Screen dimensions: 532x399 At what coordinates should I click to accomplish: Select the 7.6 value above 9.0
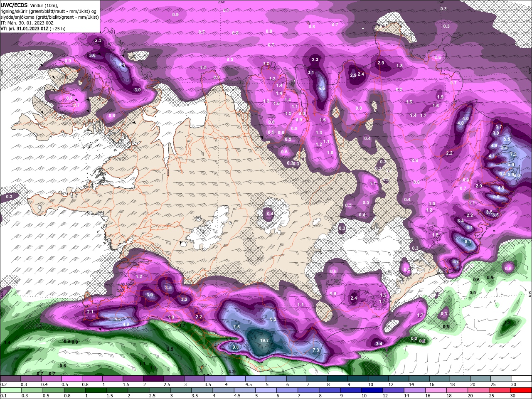pos(236,327)
